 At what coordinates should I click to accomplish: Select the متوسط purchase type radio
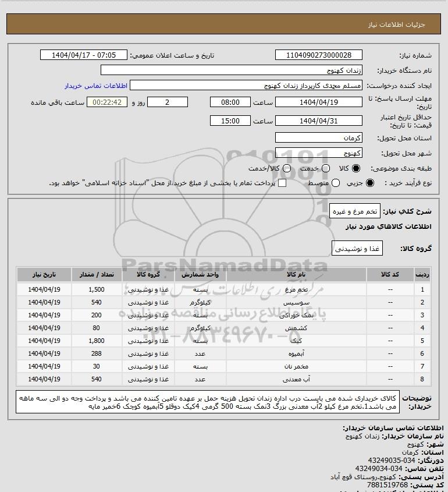[336, 183]
